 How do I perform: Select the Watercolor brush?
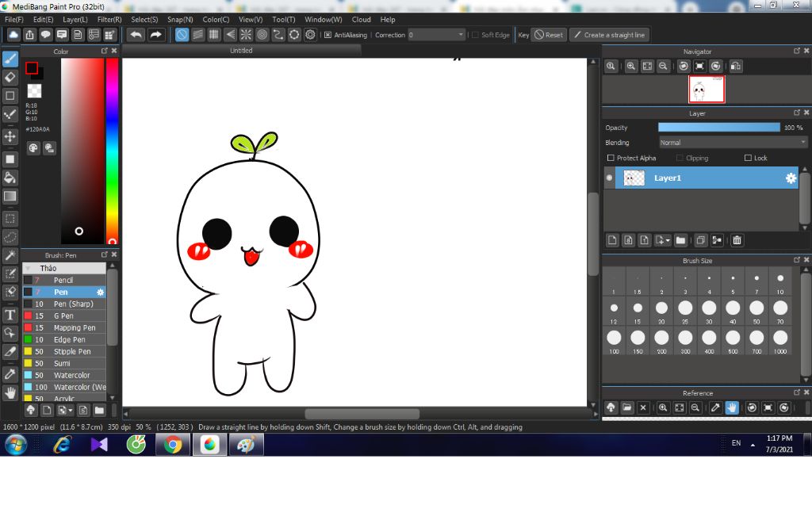[64, 376]
